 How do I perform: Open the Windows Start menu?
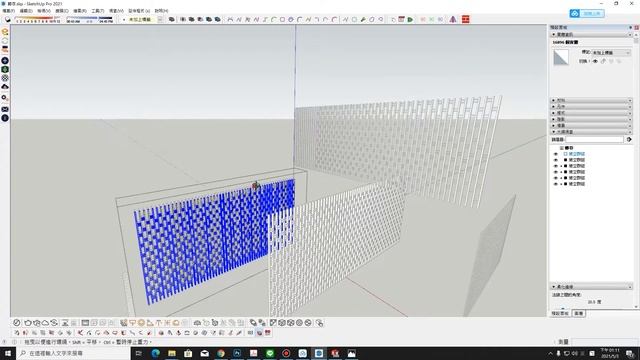tap(8, 353)
